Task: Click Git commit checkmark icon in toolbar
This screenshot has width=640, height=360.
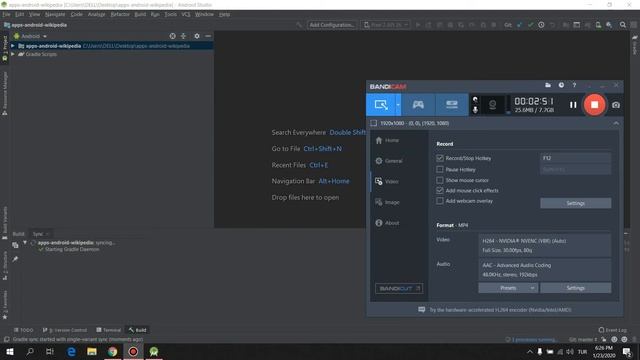Action: click(x=530, y=25)
